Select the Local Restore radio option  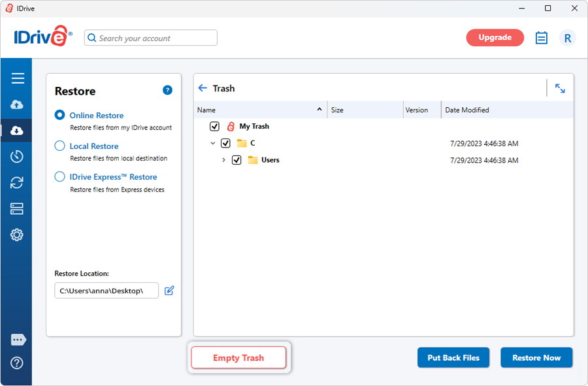tap(59, 146)
